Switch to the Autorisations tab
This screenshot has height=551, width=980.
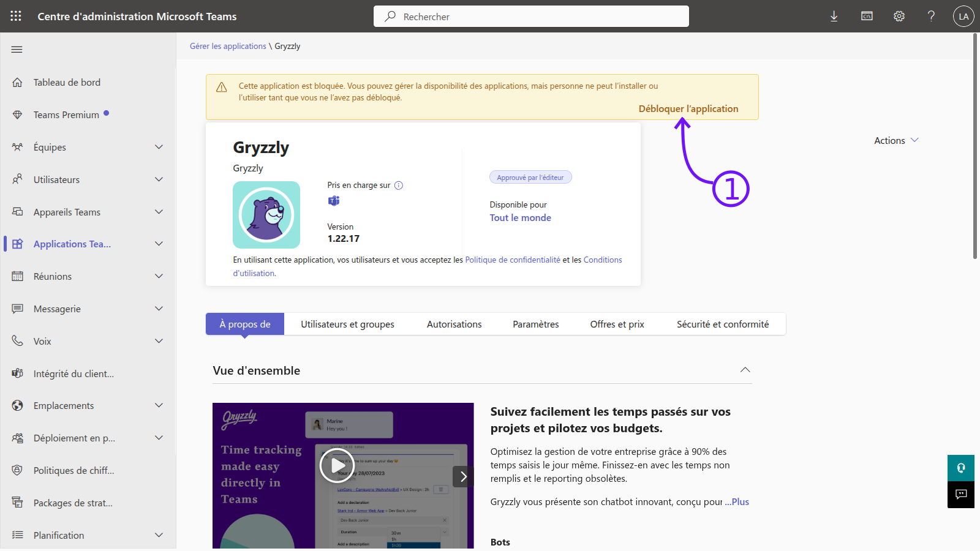click(454, 324)
